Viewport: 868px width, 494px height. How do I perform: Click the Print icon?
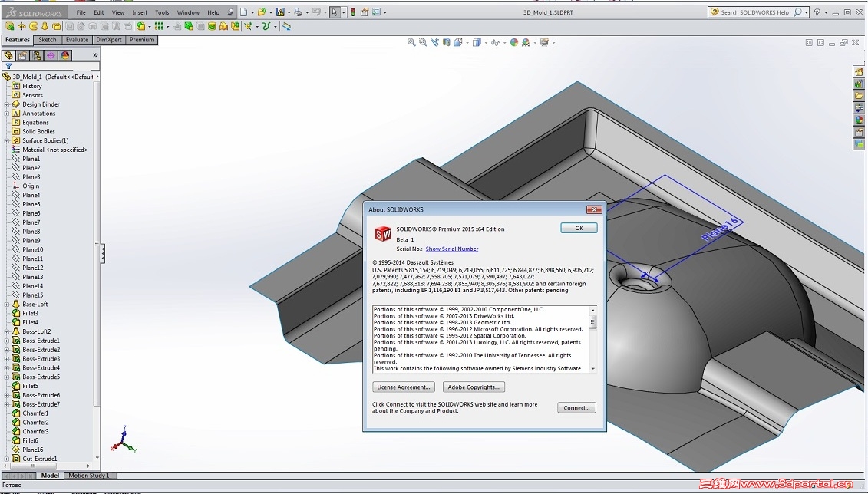[x=298, y=12]
